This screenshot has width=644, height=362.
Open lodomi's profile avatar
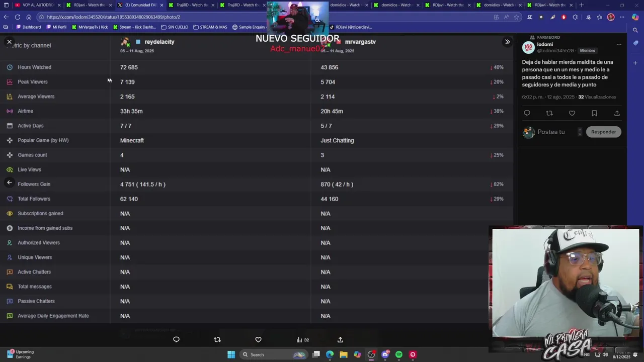coord(528,48)
